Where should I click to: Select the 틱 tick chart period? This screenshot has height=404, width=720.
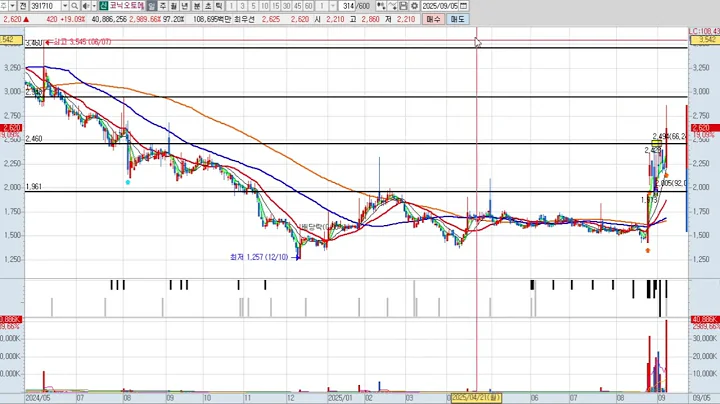[219, 6]
